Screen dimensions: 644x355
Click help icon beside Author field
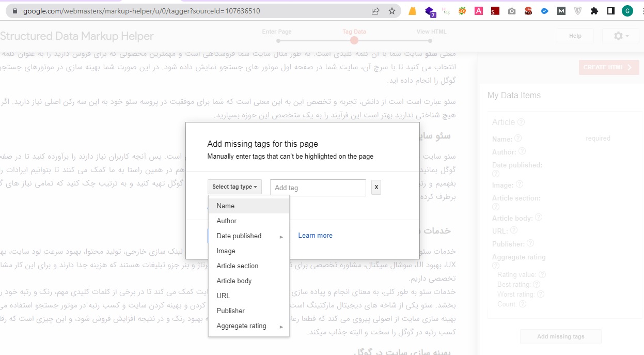(522, 151)
